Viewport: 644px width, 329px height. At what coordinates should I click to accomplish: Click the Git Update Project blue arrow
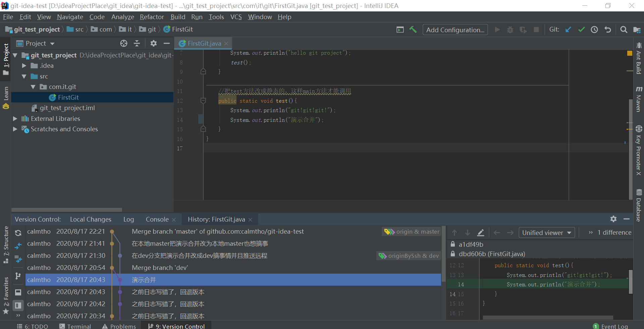pos(568,30)
